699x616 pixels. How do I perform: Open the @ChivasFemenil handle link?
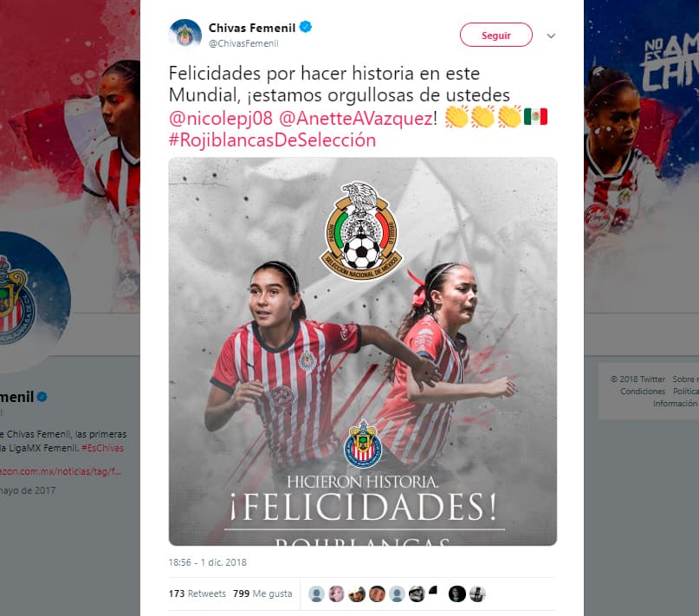(x=243, y=43)
